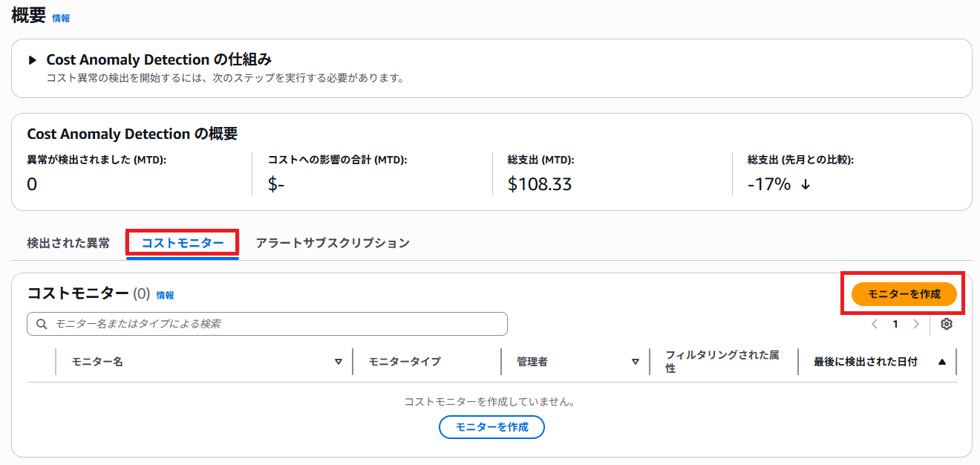
Task: Open the アラートサブスクリプション tab
Action: [x=333, y=243]
